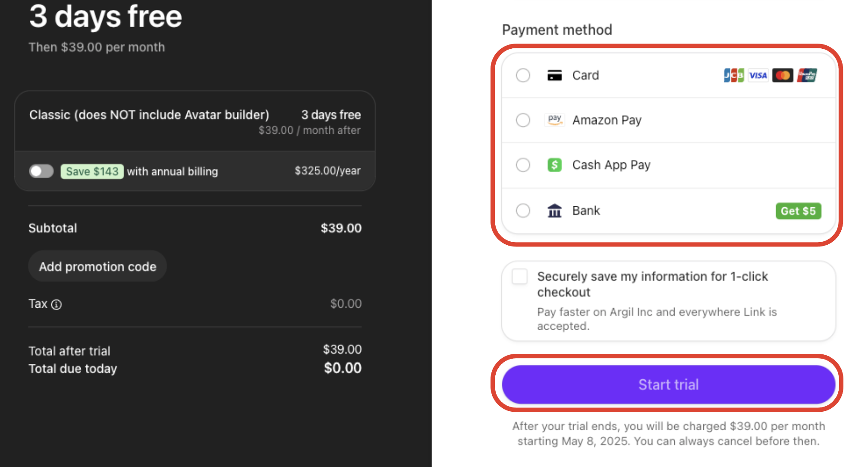Click the Bank building icon
The height and width of the screenshot is (467, 868).
(554, 211)
